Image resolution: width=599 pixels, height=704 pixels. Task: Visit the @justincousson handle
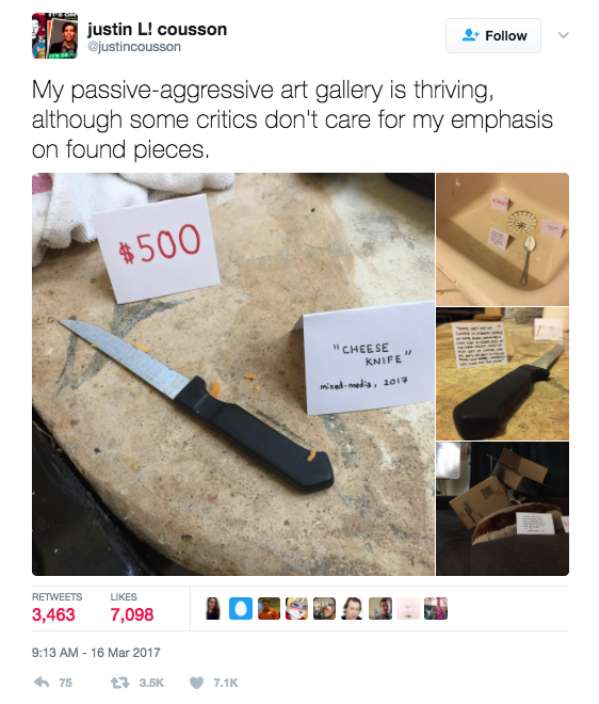pos(134,47)
